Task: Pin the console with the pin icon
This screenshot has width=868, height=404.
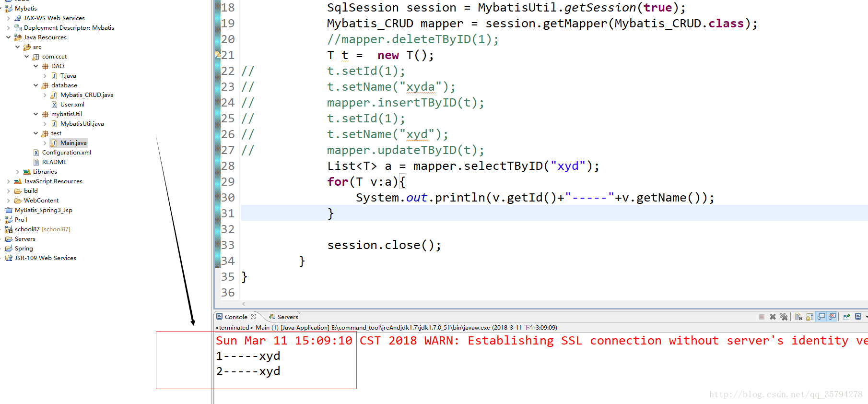Action: 846,317
